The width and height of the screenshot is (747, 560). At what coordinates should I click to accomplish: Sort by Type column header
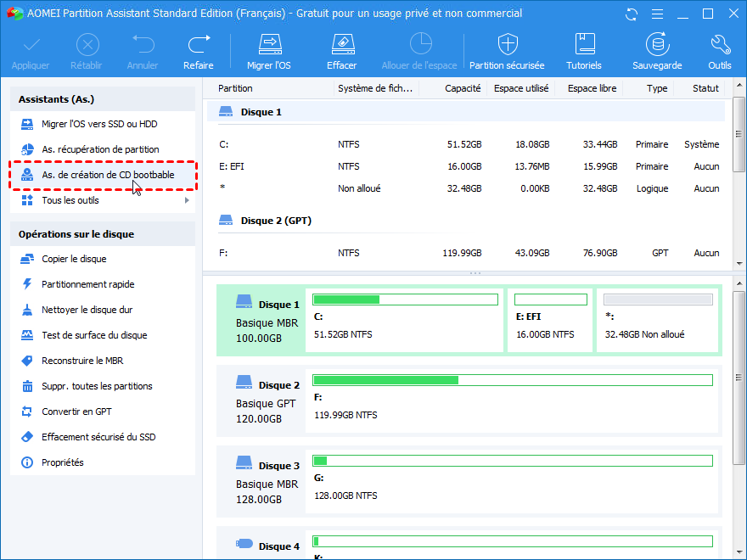coord(657,88)
